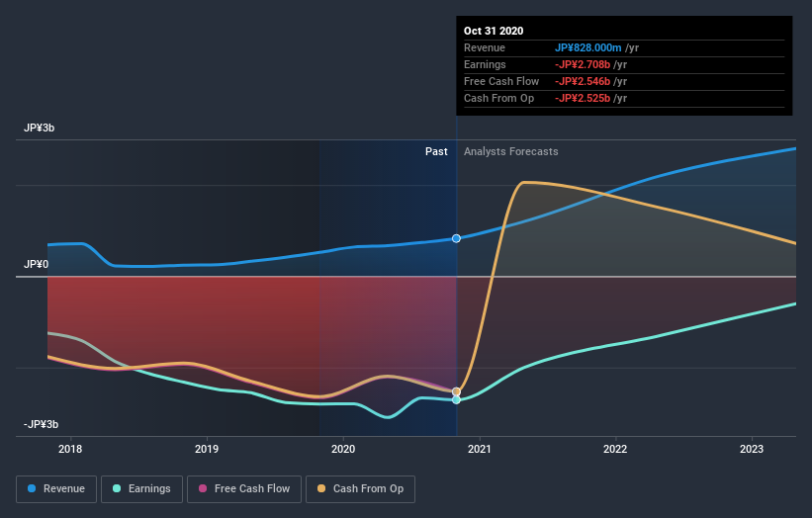Click the tooltip Earnings row label

click(x=485, y=64)
